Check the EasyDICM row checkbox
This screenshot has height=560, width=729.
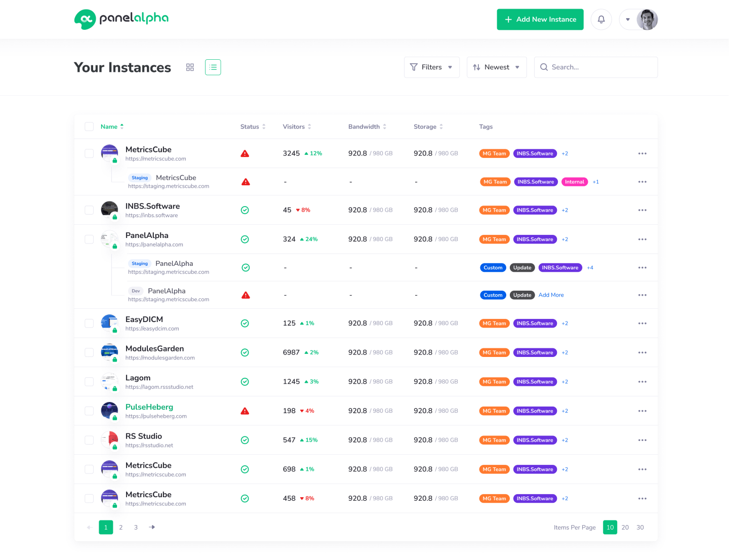[x=89, y=324]
